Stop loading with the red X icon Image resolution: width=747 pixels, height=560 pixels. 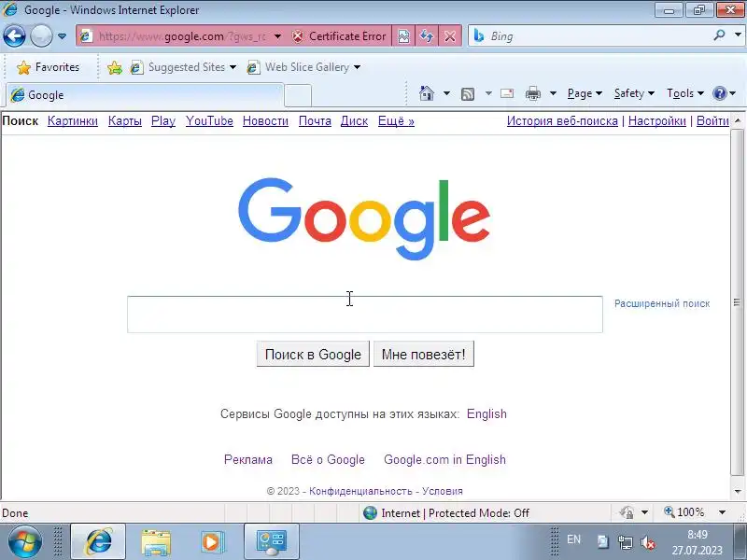tap(450, 36)
